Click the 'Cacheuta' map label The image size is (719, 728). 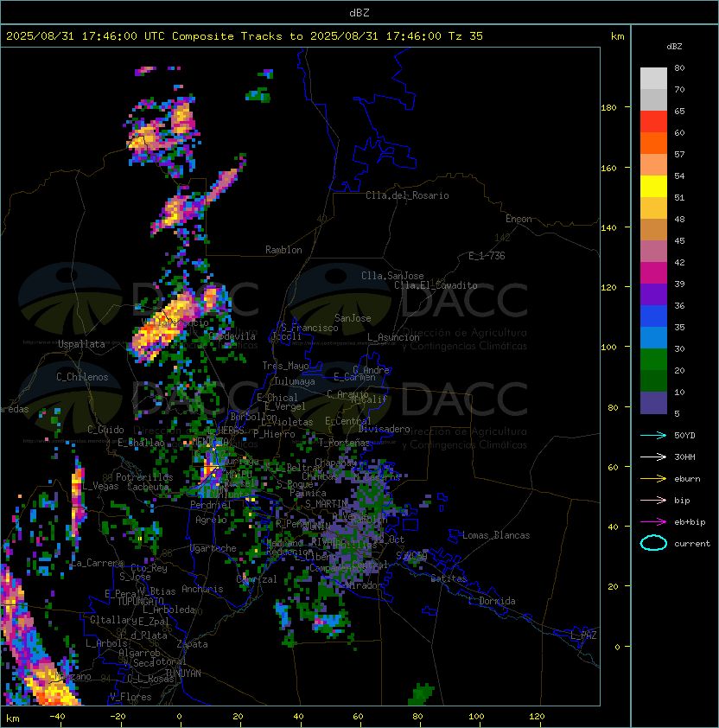[x=148, y=487]
